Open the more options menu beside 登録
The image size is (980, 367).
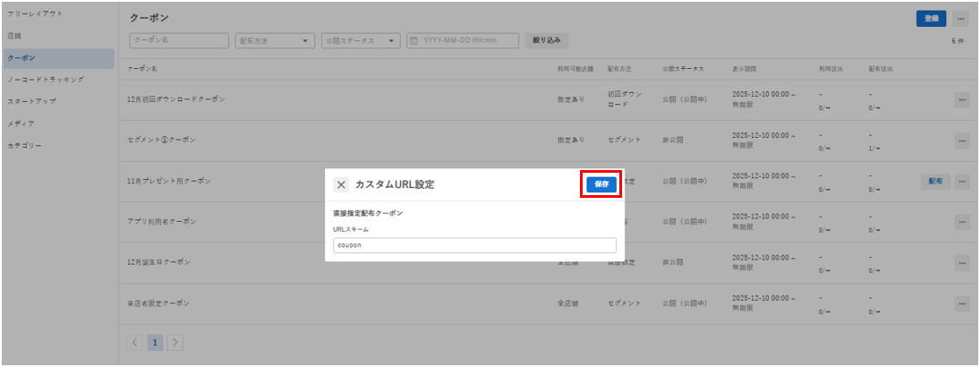coord(962,19)
